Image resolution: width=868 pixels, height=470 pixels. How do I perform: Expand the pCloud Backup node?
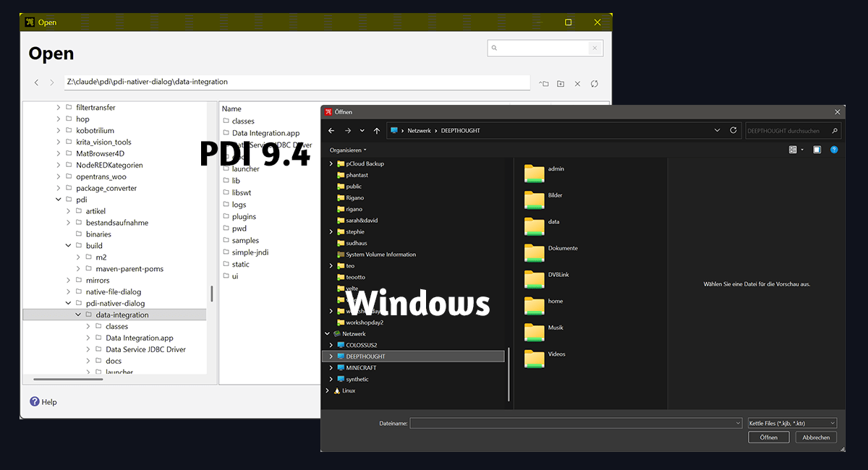(331, 163)
